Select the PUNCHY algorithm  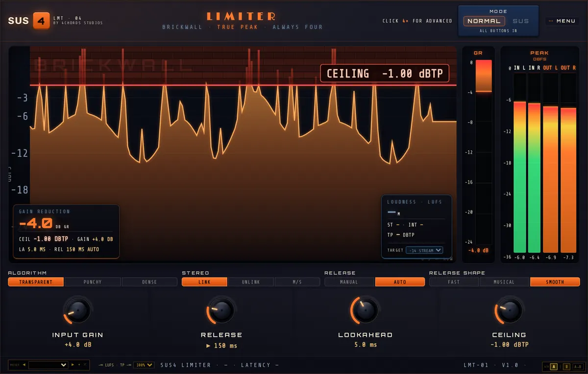(93, 282)
